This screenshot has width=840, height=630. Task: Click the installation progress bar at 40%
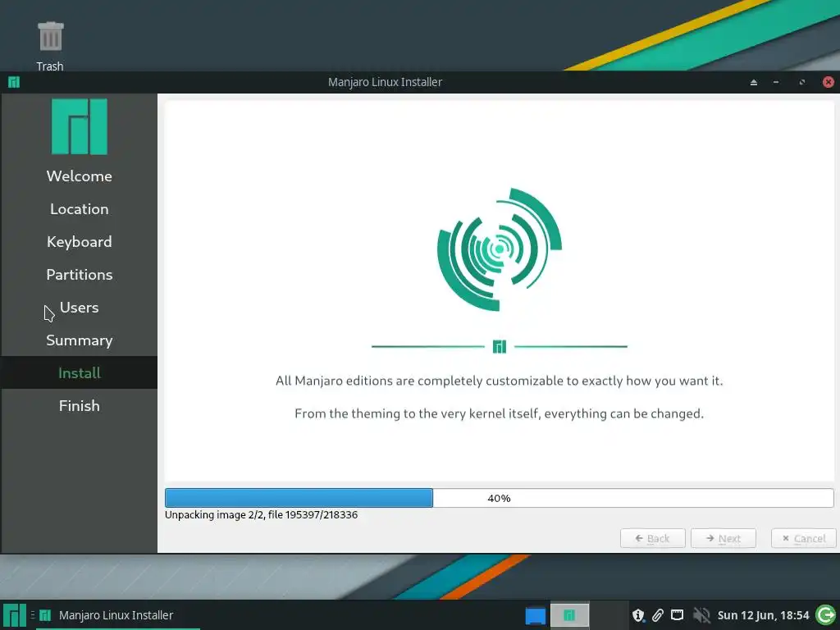[500, 498]
